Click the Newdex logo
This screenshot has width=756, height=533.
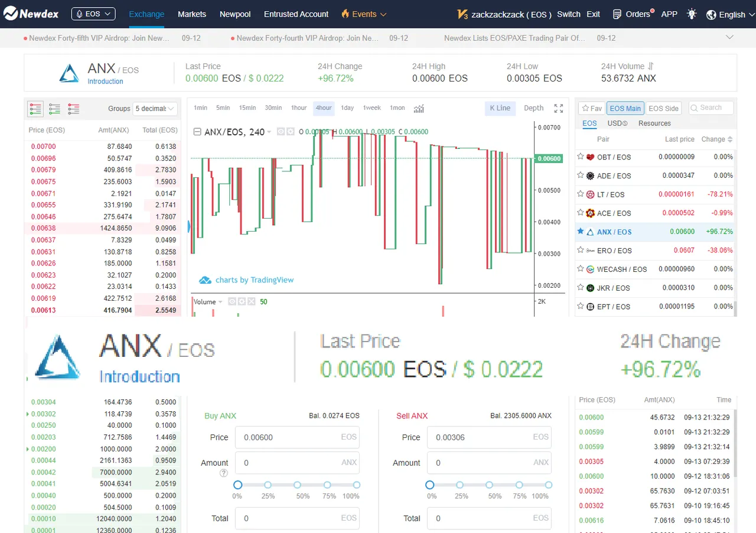[x=31, y=14]
